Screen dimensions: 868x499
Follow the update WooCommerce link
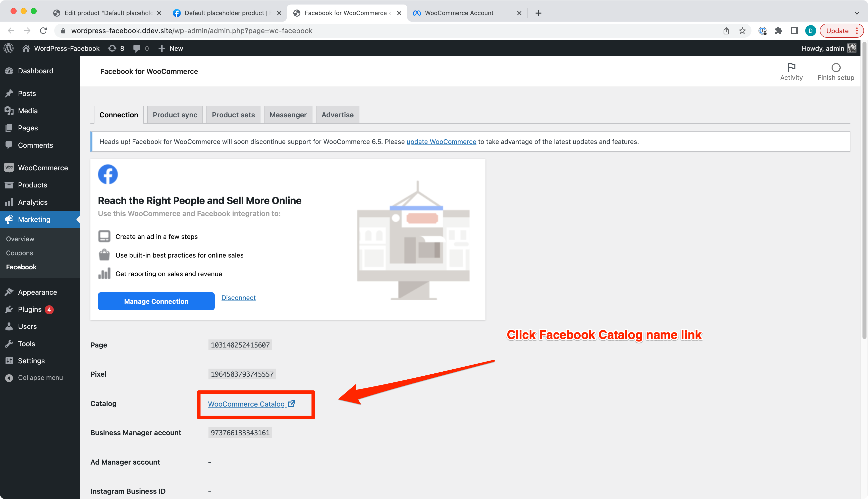(x=441, y=142)
